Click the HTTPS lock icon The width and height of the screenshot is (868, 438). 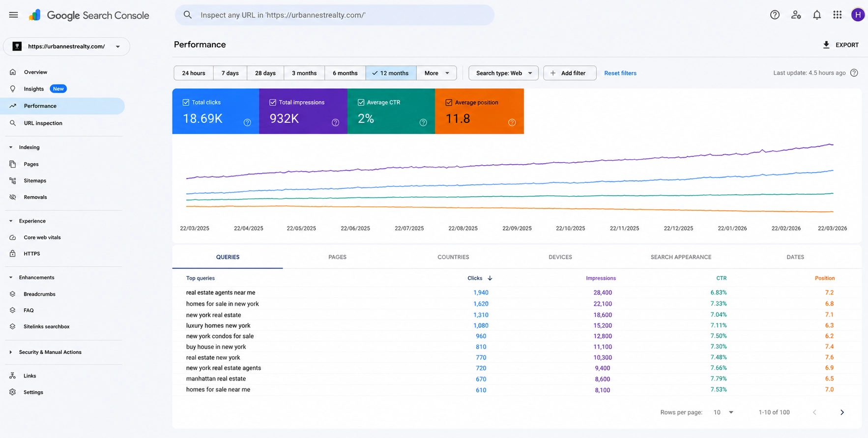click(x=13, y=254)
